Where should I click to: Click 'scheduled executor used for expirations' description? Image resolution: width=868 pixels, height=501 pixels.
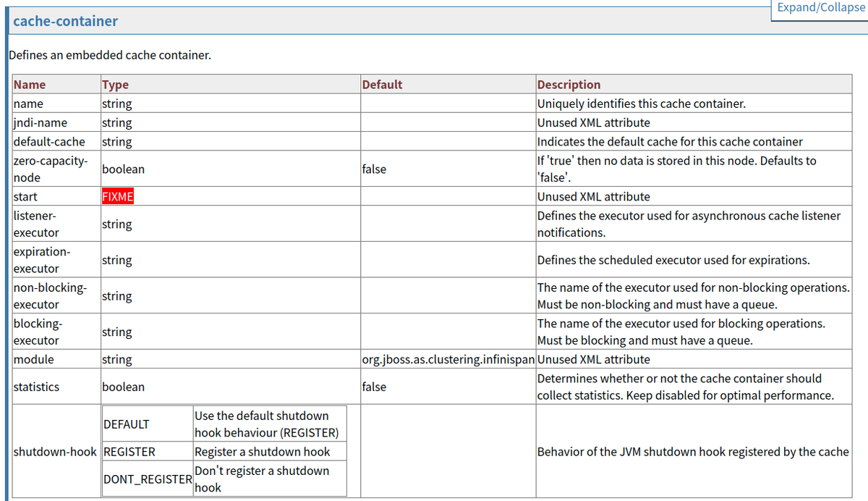pyautogui.click(x=673, y=260)
